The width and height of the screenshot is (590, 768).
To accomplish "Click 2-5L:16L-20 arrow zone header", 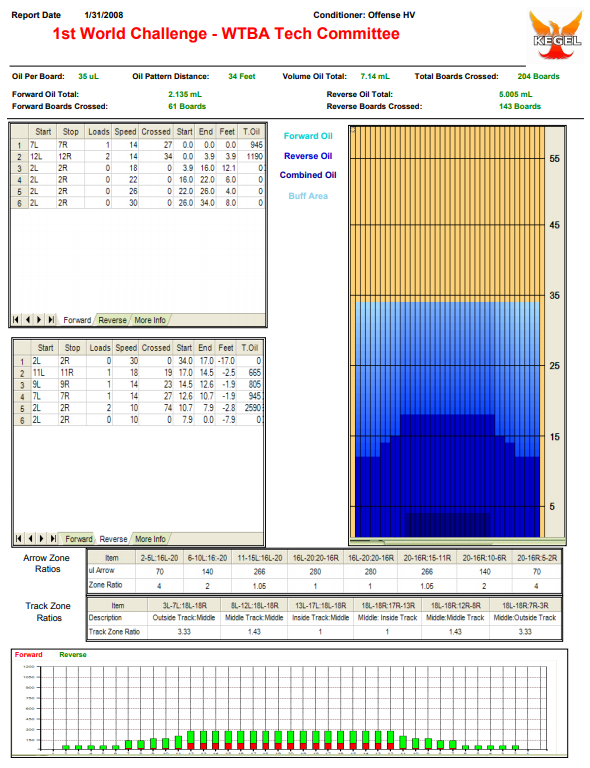I will point(160,558).
